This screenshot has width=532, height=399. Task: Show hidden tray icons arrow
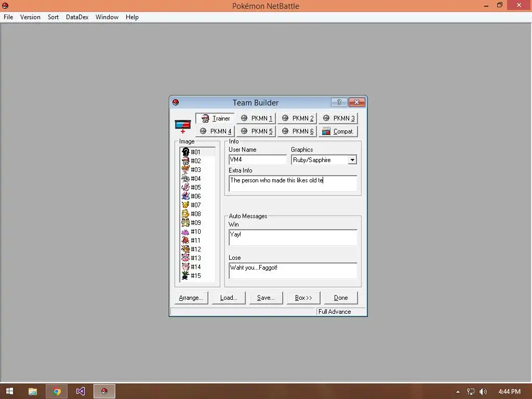pyautogui.click(x=458, y=392)
